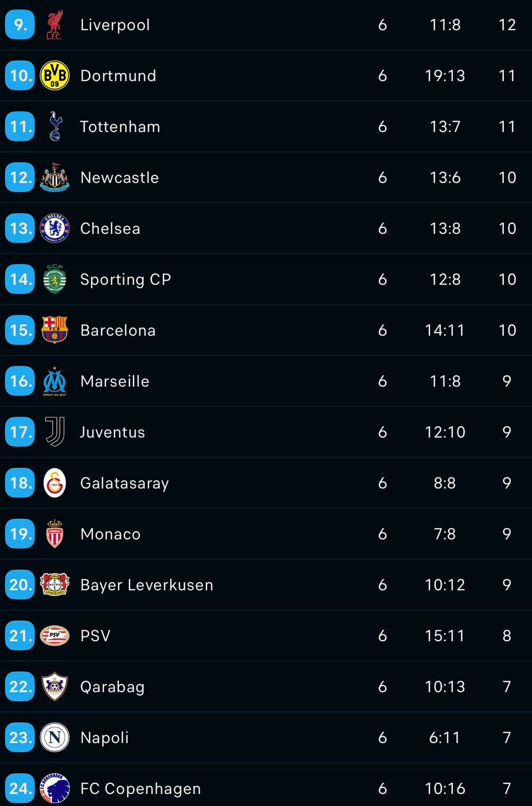Open Bayer Leverkusen team name link
The width and height of the screenshot is (532, 806).
click(x=147, y=585)
